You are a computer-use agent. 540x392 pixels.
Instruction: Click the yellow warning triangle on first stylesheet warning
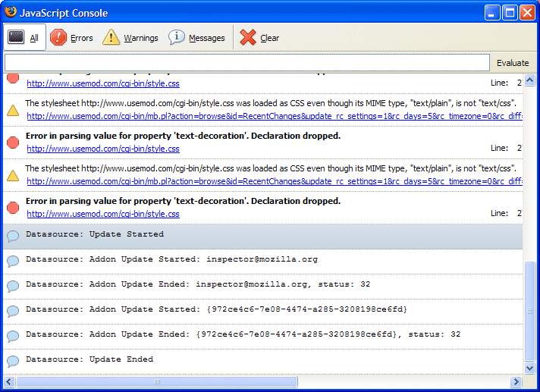pyautogui.click(x=13, y=110)
